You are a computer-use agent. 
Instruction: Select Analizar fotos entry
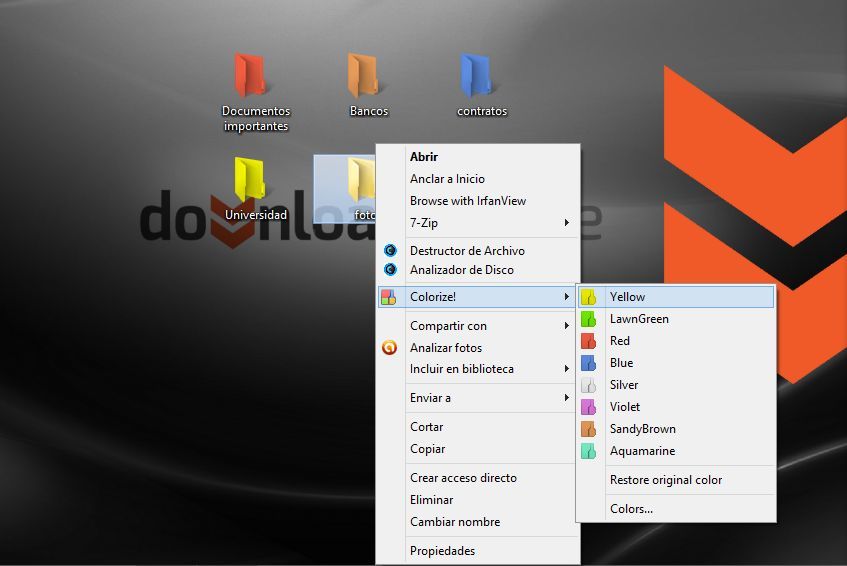pos(478,348)
